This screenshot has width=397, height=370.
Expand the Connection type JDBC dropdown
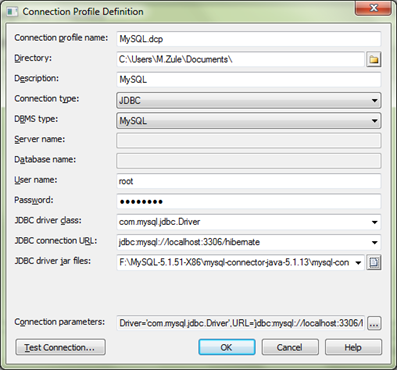click(x=374, y=100)
